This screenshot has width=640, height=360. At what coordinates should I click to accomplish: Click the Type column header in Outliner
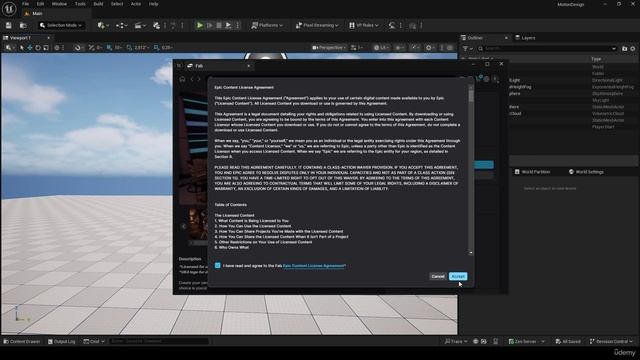[x=596, y=59]
